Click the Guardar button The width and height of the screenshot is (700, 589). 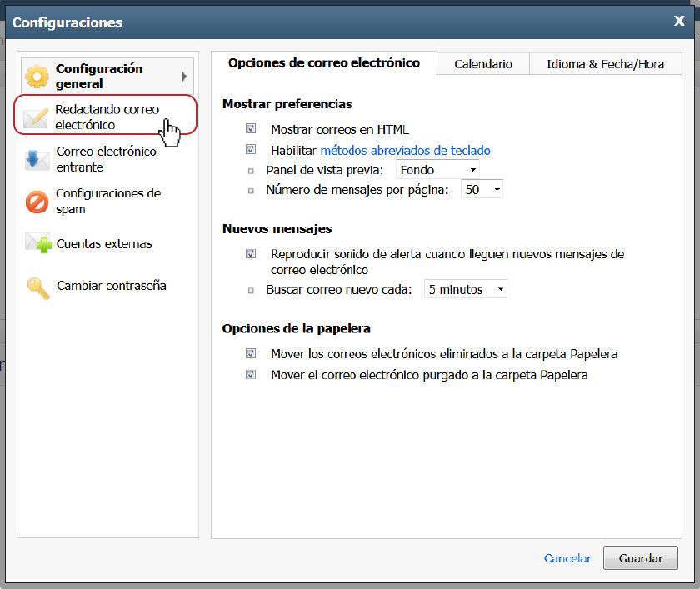click(641, 558)
